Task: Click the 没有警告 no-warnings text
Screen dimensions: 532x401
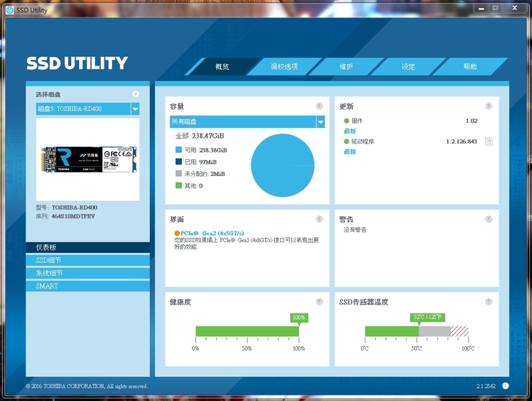Action: (355, 229)
